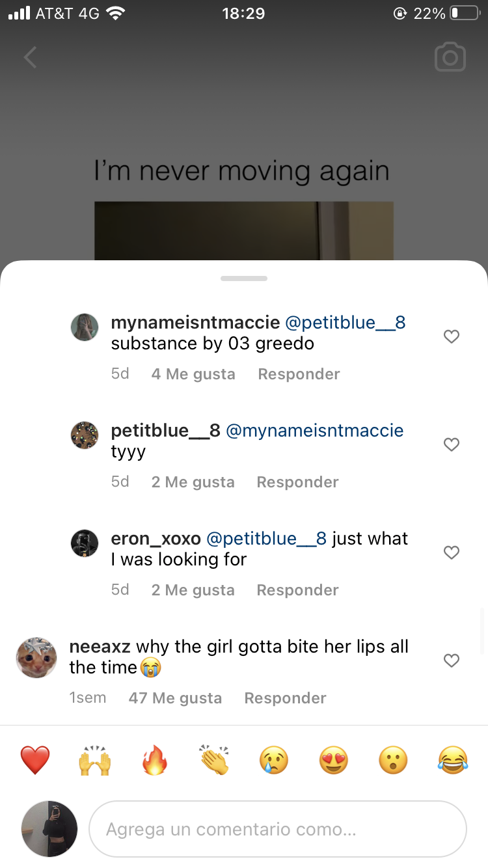Open the @petitblue__8 mention in eron_xoxo's comment

click(266, 539)
